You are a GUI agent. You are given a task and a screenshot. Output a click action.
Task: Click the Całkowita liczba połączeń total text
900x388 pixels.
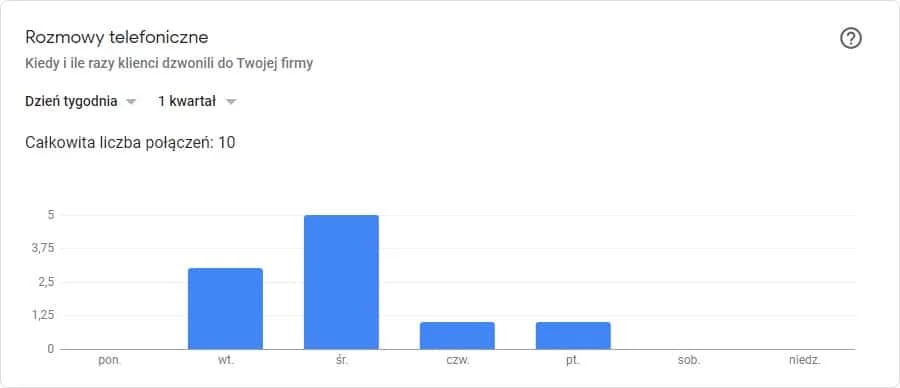click(x=130, y=142)
